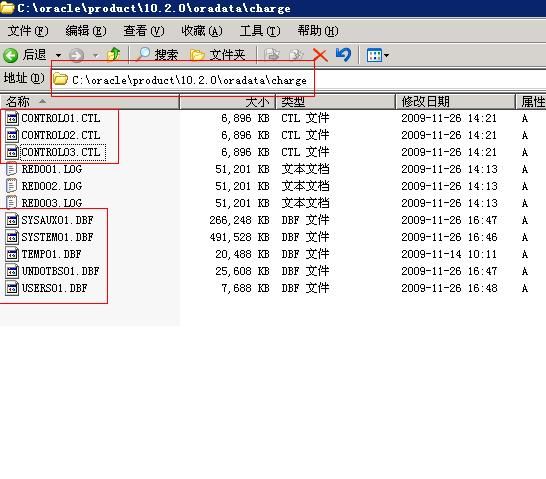Click folder icon in address bar
Viewport: 546px width, 479px height.
tap(60, 79)
